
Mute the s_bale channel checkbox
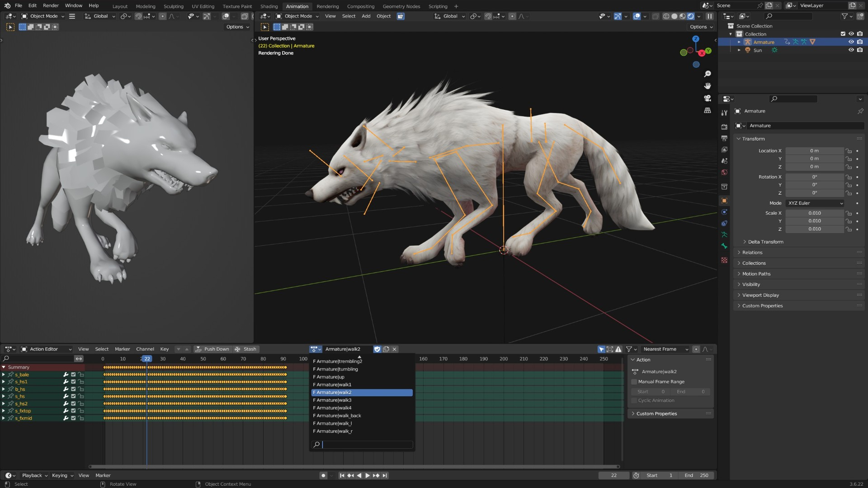tap(73, 375)
